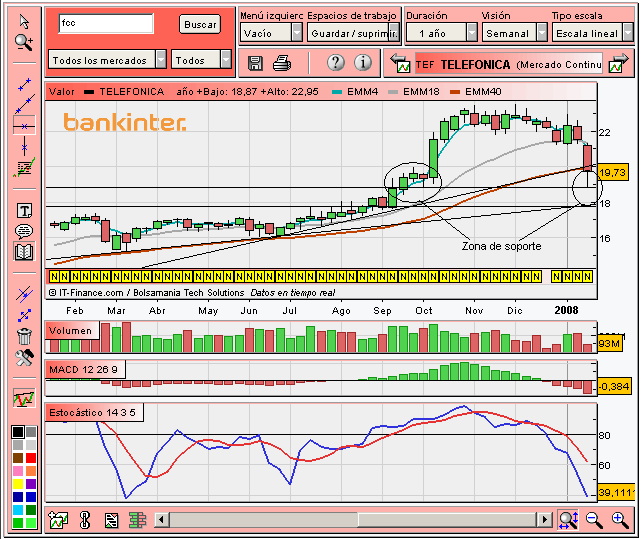Image resolution: width=641 pixels, height=539 pixels.
Task: Select the horizontal line tool
Action: [25, 126]
